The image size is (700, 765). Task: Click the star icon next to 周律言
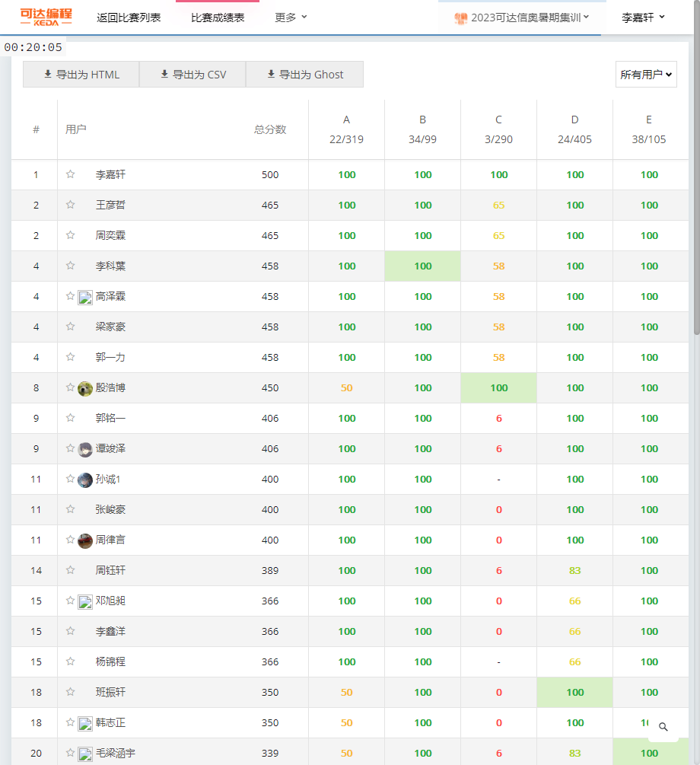coord(70,540)
